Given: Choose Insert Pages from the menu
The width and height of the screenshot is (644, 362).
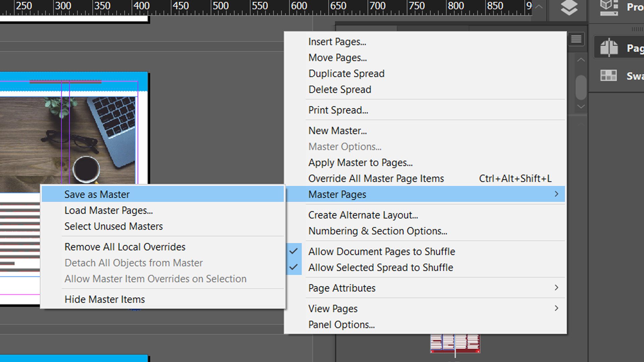Looking at the screenshot, I should click(337, 42).
